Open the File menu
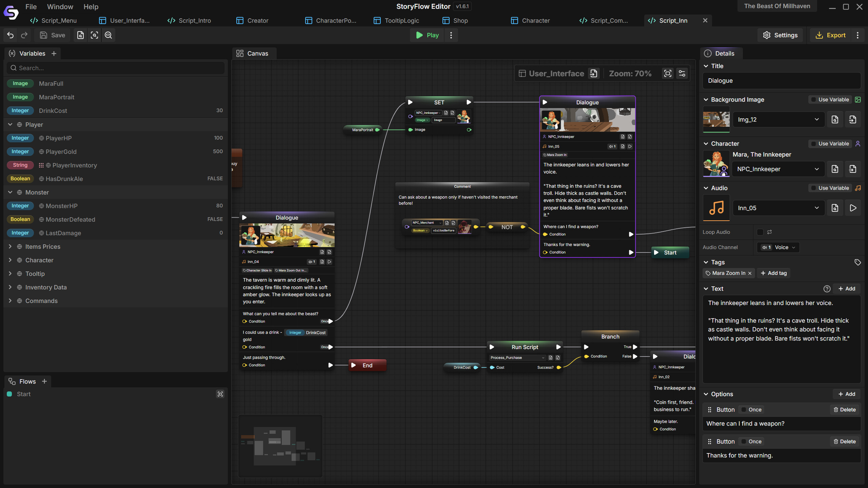Image resolution: width=868 pixels, height=488 pixels. point(31,7)
